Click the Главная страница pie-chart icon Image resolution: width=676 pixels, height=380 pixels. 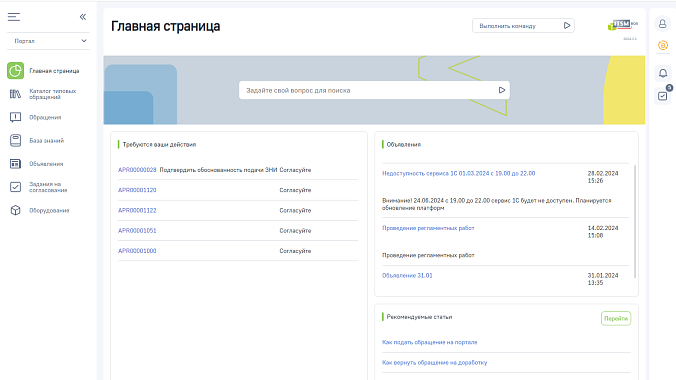(15, 71)
